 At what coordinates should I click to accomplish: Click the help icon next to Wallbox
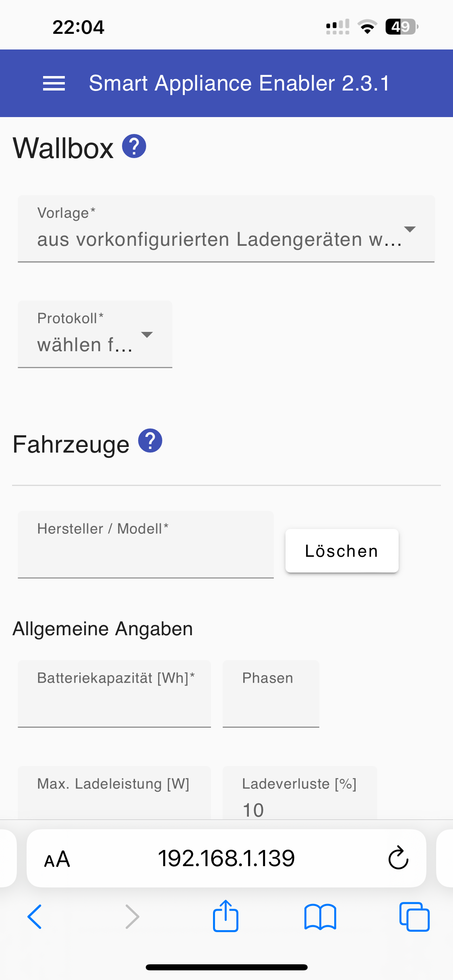(134, 146)
